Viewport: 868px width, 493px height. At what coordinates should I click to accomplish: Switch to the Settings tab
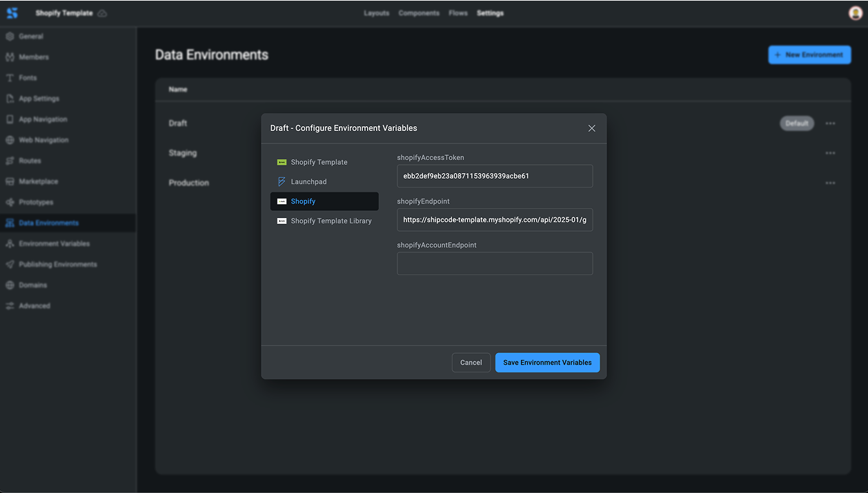tap(490, 13)
